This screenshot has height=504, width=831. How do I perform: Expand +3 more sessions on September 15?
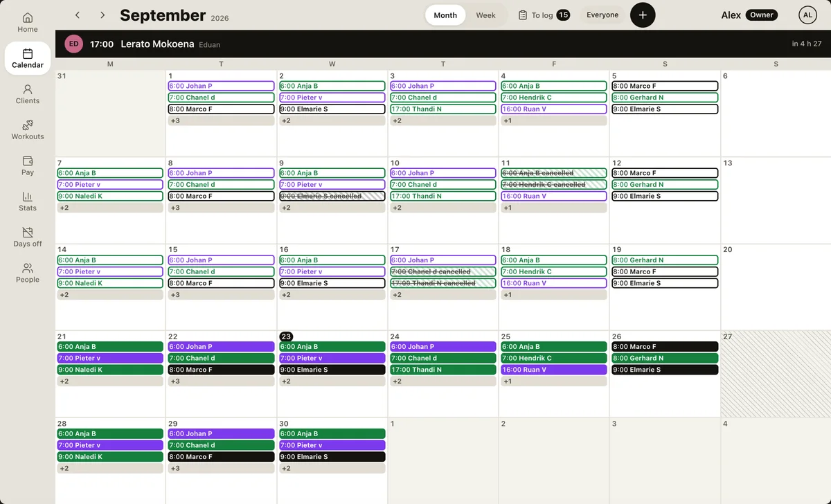(221, 295)
